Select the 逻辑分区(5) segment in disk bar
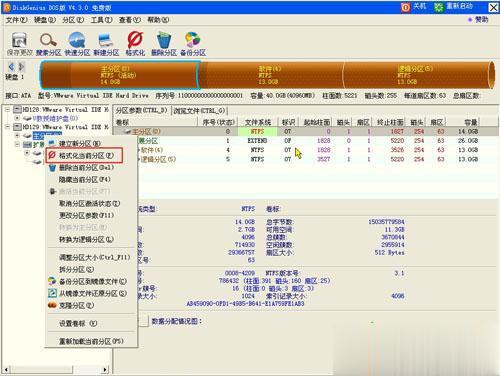This screenshot has height=376, width=500. tap(418, 75)
